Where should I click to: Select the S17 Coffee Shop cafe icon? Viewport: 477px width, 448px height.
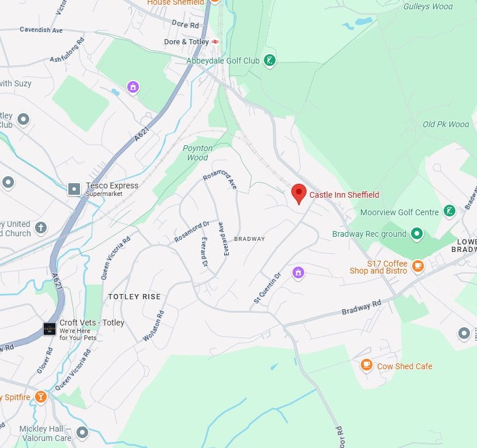tap(418, 266)
